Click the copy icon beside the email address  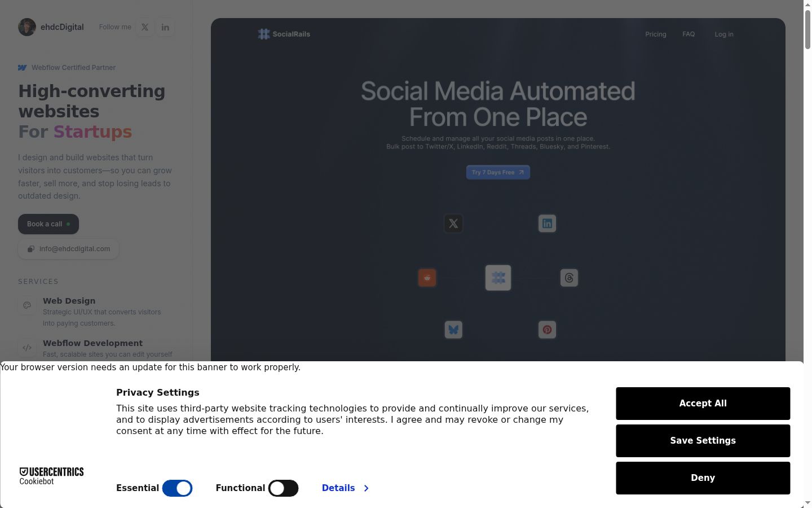pyautogui.click(x=31, y=249)
